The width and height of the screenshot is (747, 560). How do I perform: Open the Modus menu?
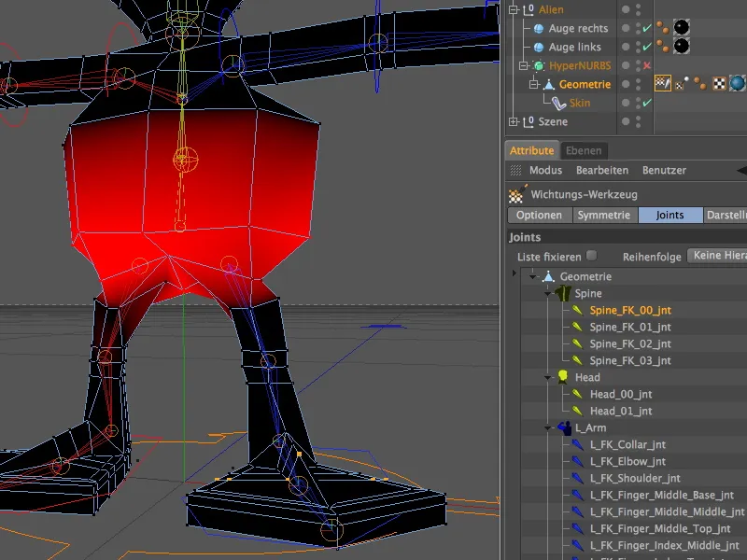coord(546,170)
